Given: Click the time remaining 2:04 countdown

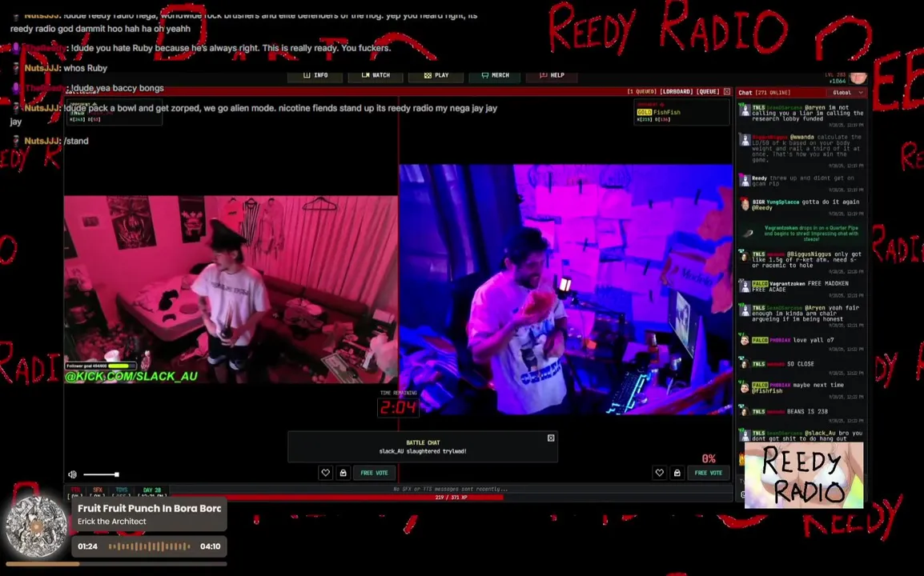Looking at the screenshot, I should click(399, 407).
